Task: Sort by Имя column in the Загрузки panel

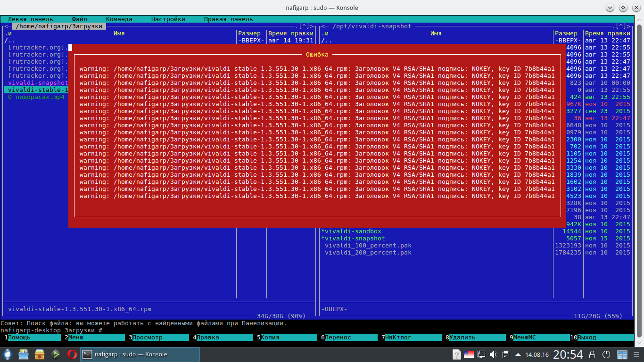Action: [119, 33]
